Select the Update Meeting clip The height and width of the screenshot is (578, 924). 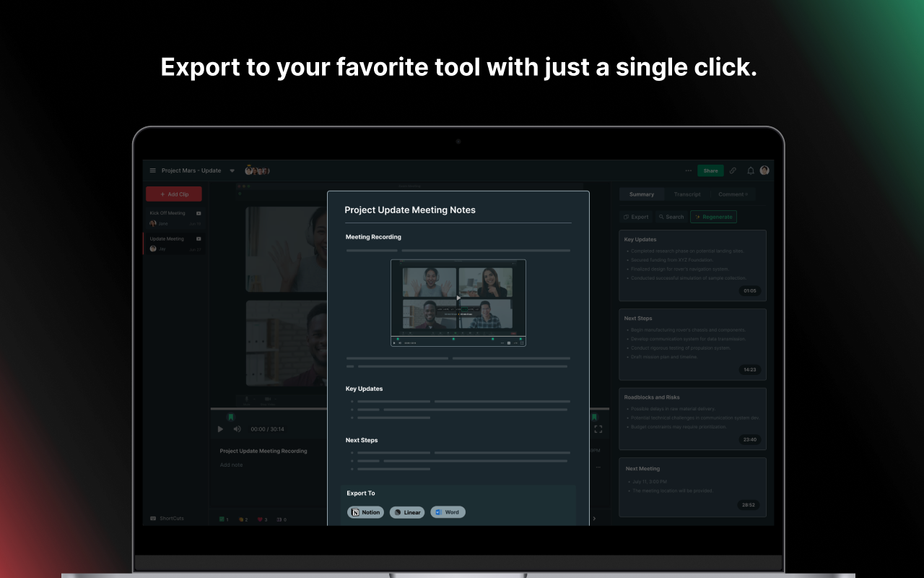(x=175, y=243)
